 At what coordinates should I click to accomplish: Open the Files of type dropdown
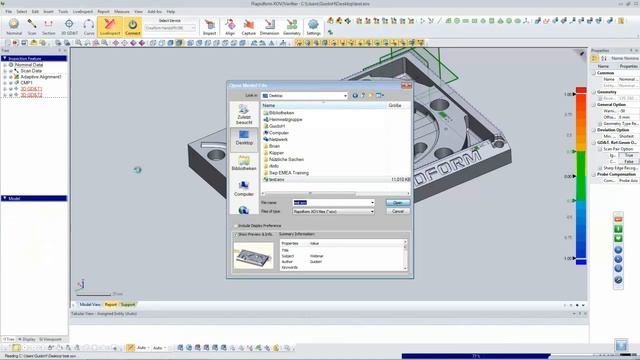coord(333,211)
